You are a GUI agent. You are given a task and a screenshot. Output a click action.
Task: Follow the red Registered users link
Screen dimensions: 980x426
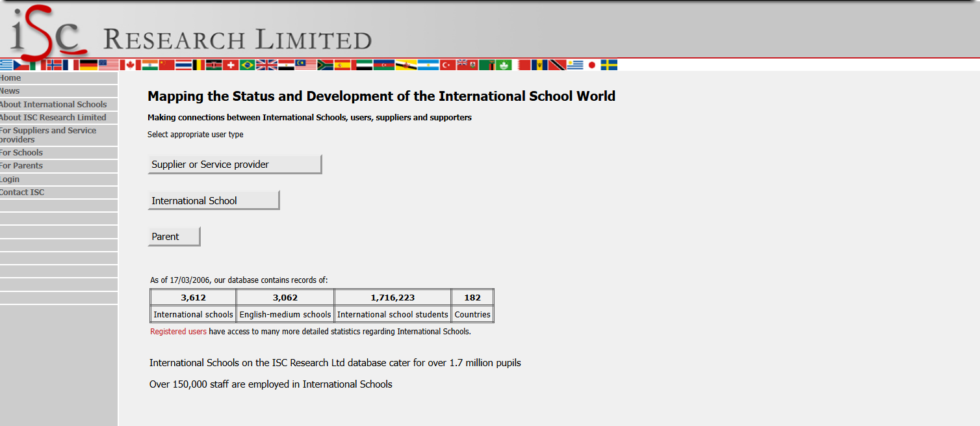178,332
